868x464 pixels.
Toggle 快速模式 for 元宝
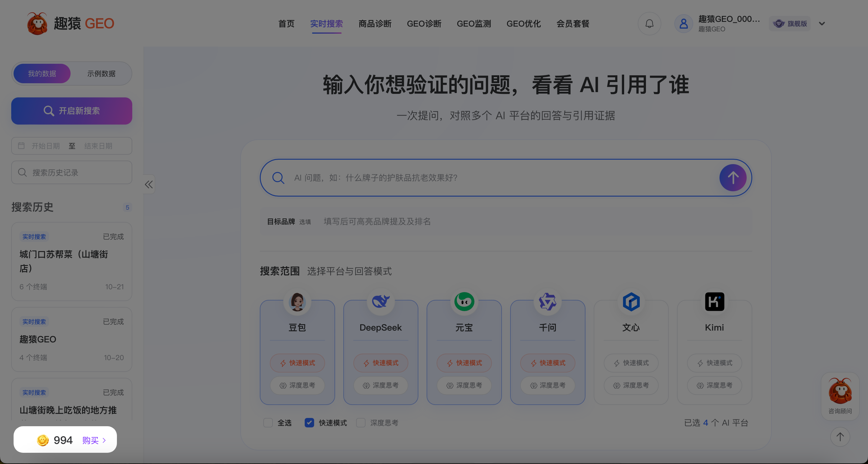pos(464,363)
